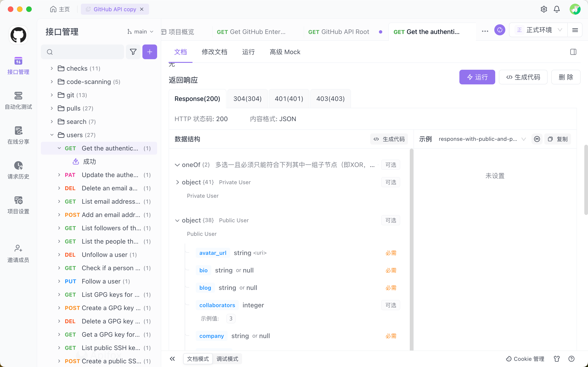Open the main branch selector
This screenshot has height=367, width=588.
coord(140,32)
